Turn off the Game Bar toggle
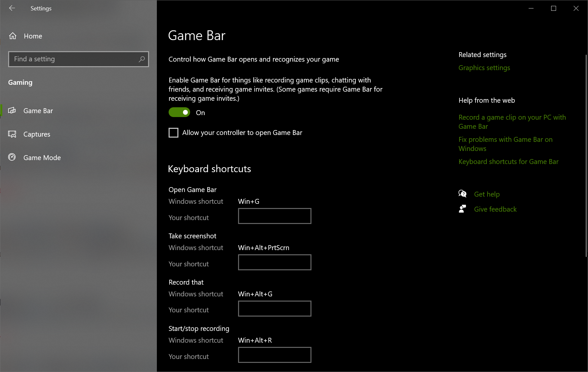This screenshot has width=588, height=372. coord(179,112)
